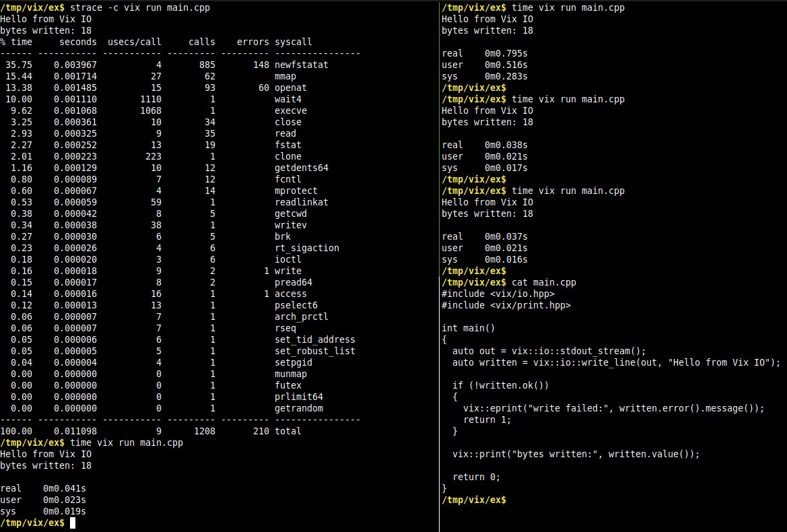This screenshot has width=787, height=532.
Task: Select the 'readlinkat' syscall entry
Action: click(x=301, y=202)
